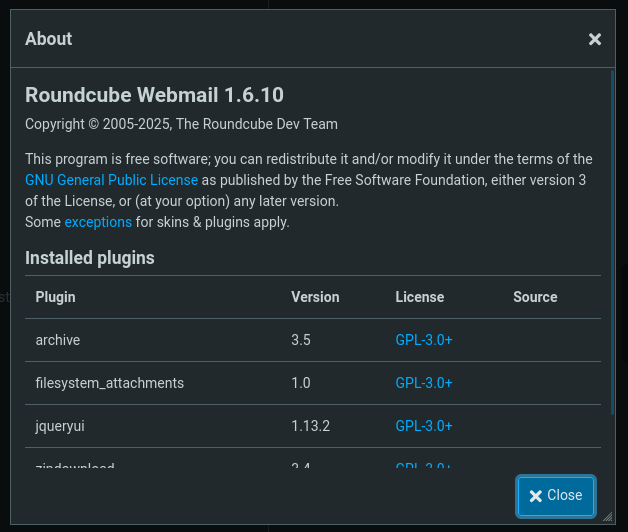Select the archive plugin name

coord(58,340)
